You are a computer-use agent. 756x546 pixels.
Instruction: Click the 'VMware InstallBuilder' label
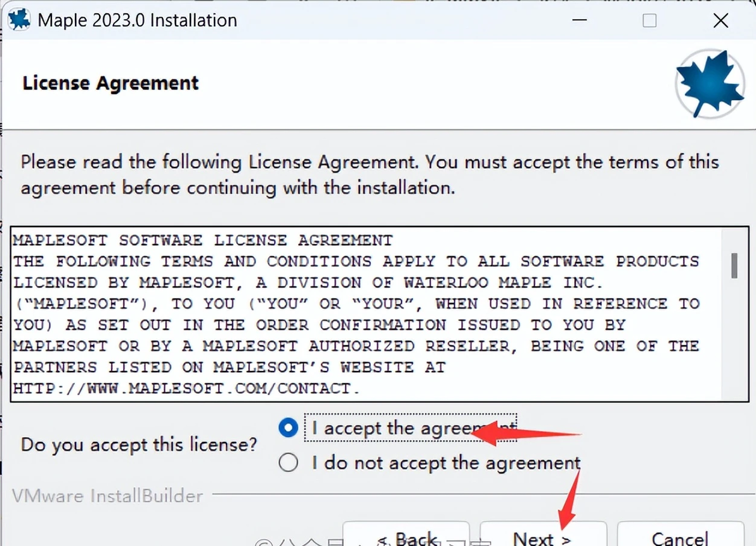(107, 495)
